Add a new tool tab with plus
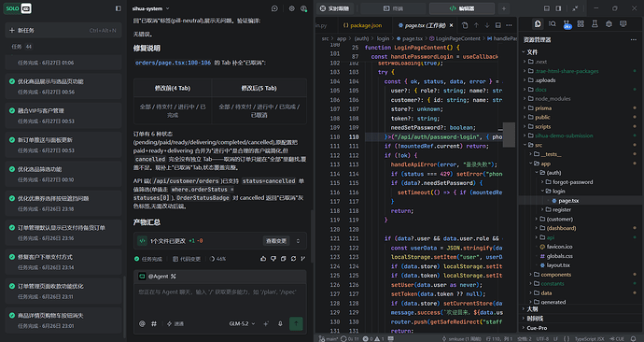This screenshot has width=644, height=342. (x=504, y=8)
